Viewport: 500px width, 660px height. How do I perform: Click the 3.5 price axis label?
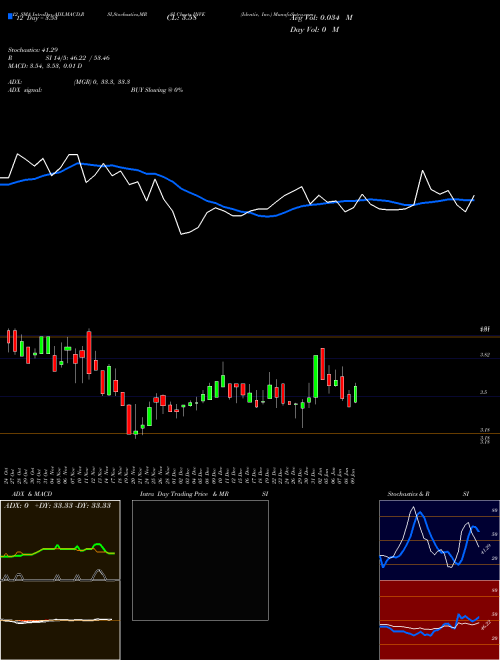pos(484,392)
